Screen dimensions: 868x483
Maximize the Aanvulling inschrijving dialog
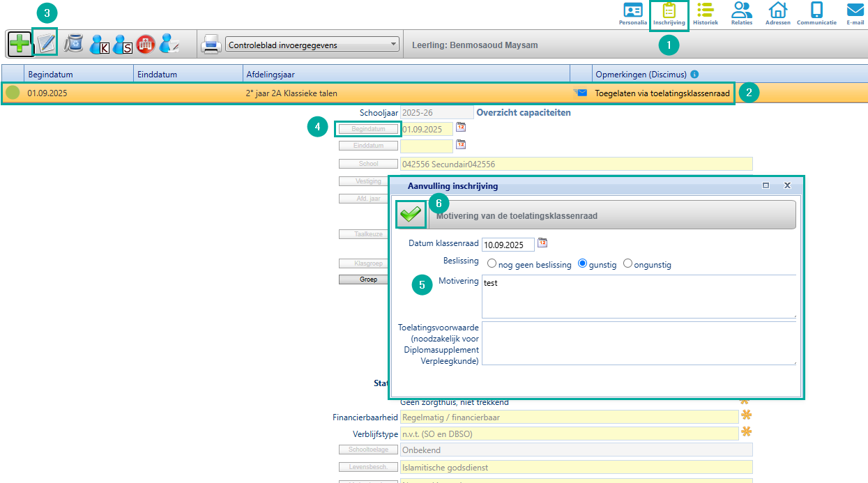tap(766, 186)
